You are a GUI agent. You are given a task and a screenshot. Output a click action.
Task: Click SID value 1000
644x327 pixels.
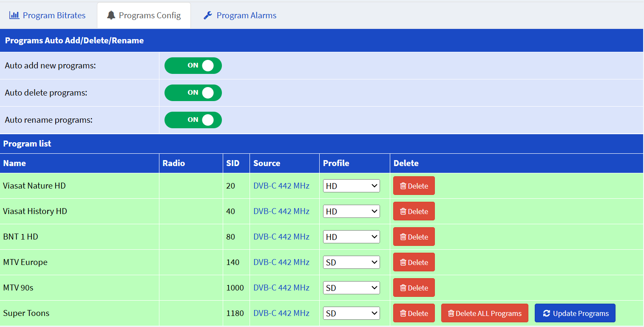(235, 288)
